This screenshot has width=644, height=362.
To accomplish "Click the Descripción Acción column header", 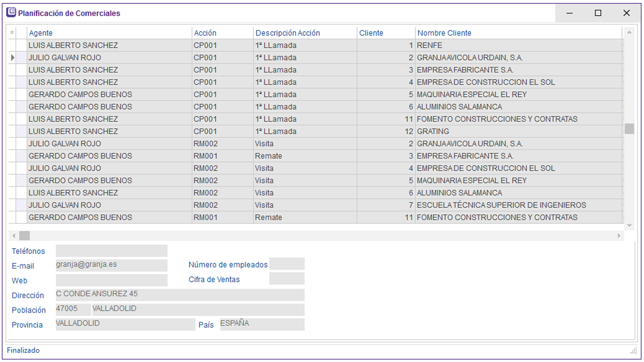I will 305,33.
